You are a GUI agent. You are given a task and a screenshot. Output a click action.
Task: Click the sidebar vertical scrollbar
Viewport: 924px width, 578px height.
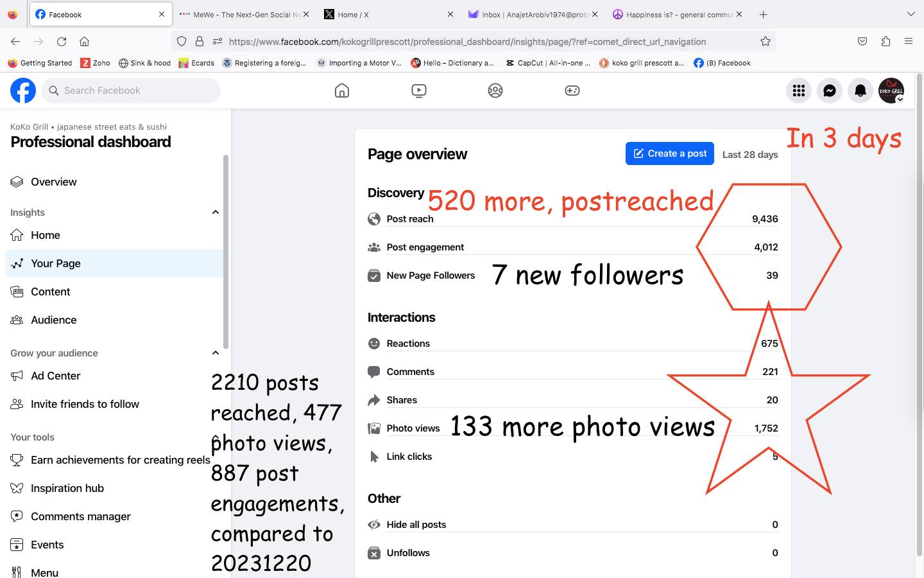[226, 252]
